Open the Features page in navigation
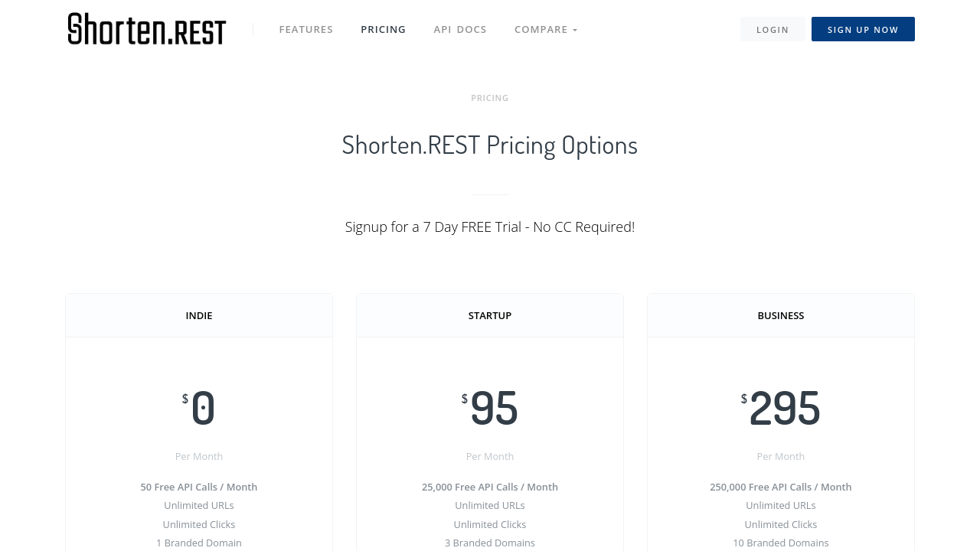The height and width of the screenshot is (551, 980). [x=305, y=29]
